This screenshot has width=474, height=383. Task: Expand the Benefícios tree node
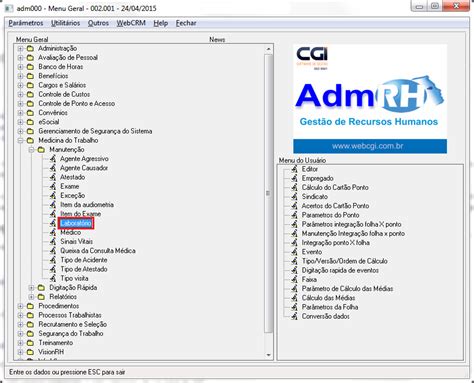pos(20,76)
